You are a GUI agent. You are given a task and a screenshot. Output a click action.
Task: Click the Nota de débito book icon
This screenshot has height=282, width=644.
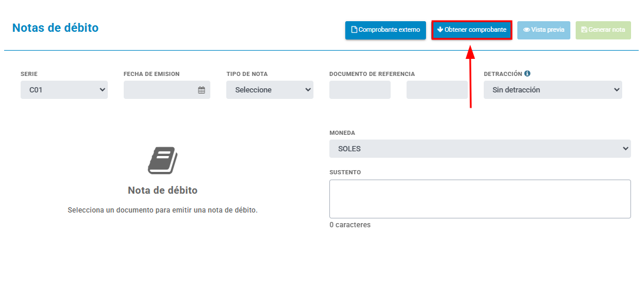(163, 161)
